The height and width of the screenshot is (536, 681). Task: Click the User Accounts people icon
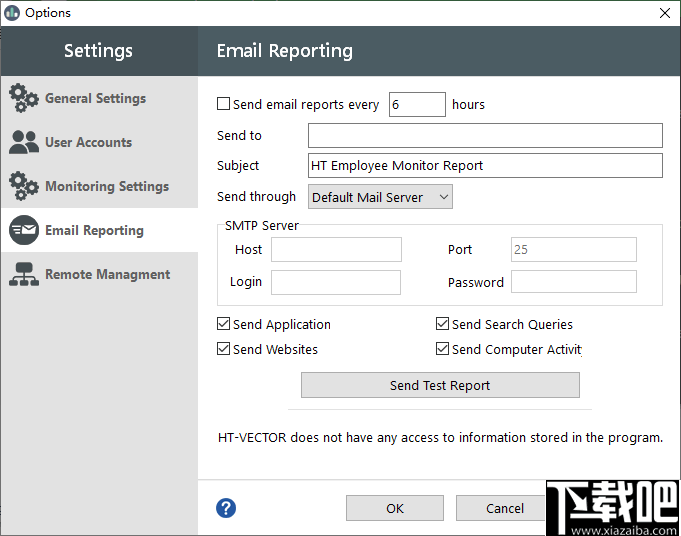[x=24, y=143]
